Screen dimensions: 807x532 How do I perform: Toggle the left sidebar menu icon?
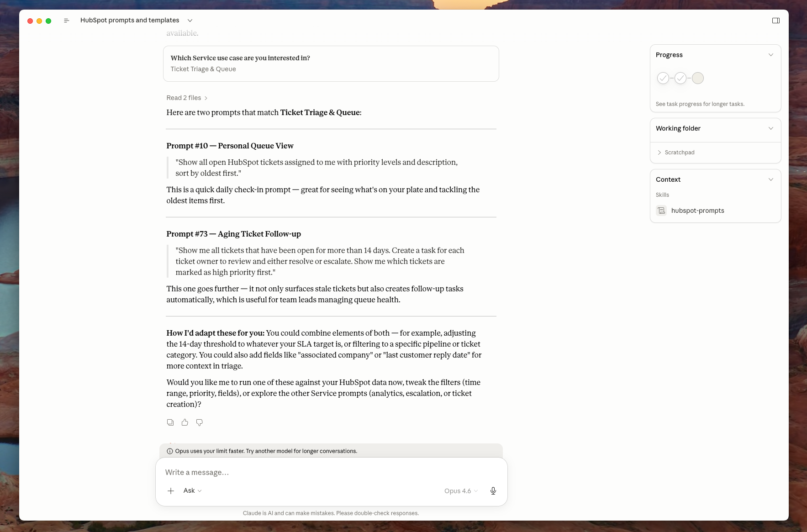(67, 21)
